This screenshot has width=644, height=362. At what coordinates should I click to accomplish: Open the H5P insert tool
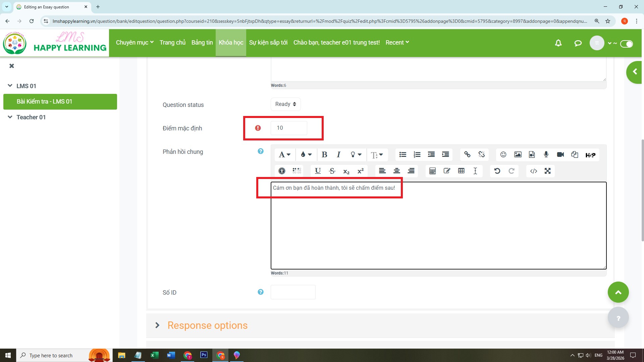tap(590, 155)
